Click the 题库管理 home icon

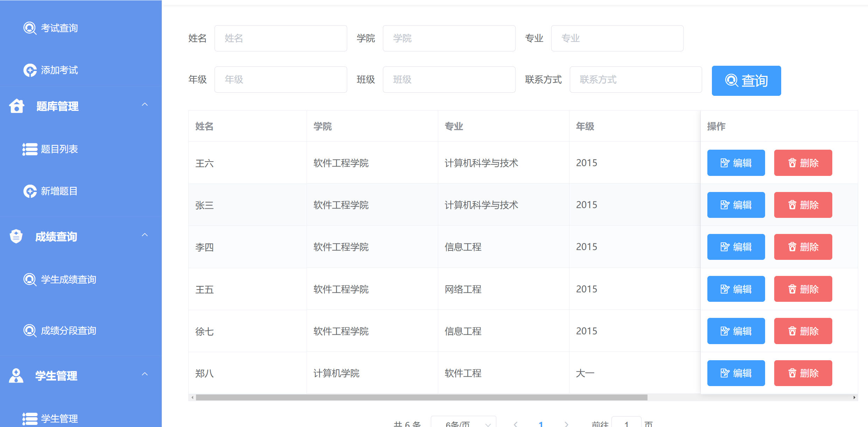tap(16, 106)
